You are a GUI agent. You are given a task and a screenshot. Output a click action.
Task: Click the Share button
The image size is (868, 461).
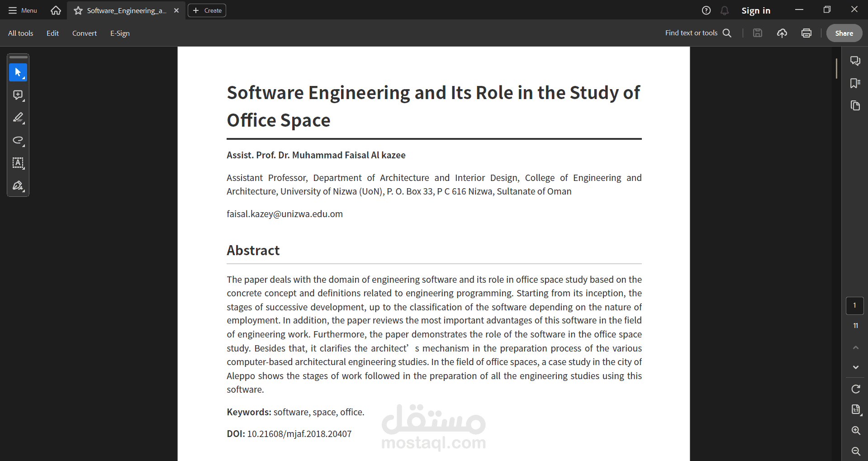point(844,33)
